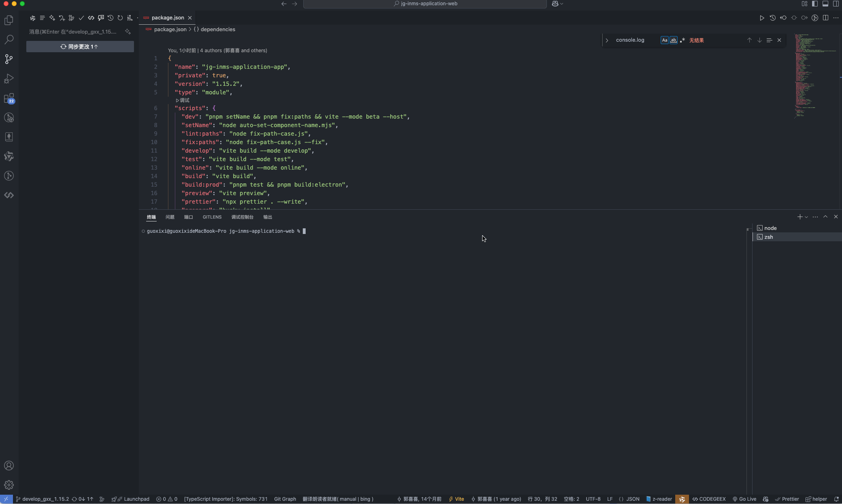Image resolution: width=842 pixels, height=504 pixels.
Task: Click the 同步更改 sync changes button
Action: 80,47
